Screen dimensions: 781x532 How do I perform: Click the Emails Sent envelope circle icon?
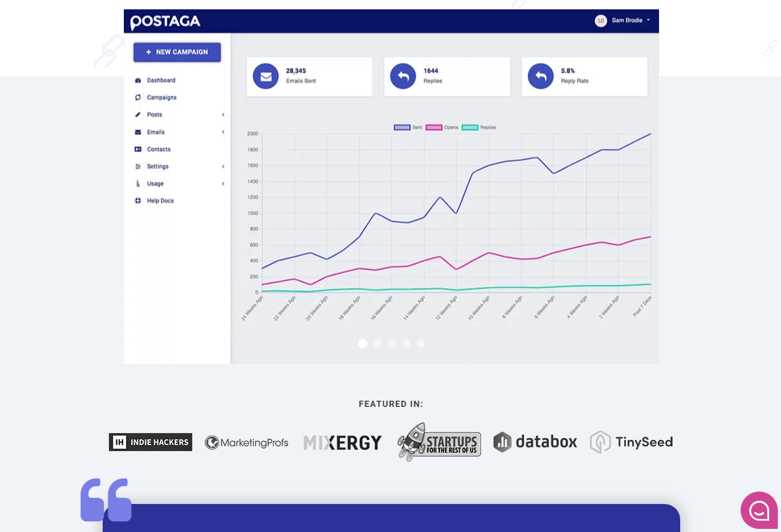(266, 77)
